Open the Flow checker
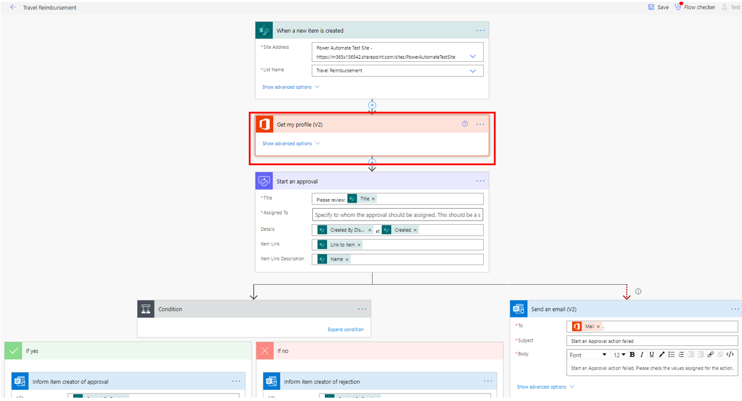Viewport: 742px width, 401px height. coord(695,7)
